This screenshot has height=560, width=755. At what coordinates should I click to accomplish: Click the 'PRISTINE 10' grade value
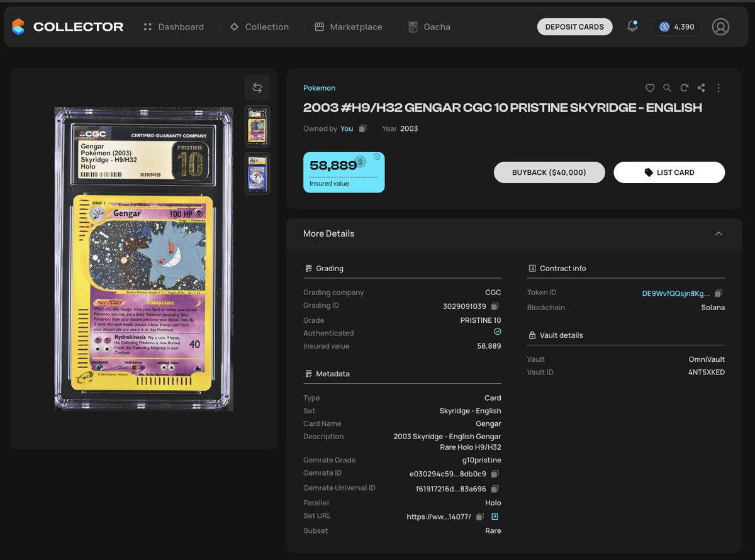(481, 320)
